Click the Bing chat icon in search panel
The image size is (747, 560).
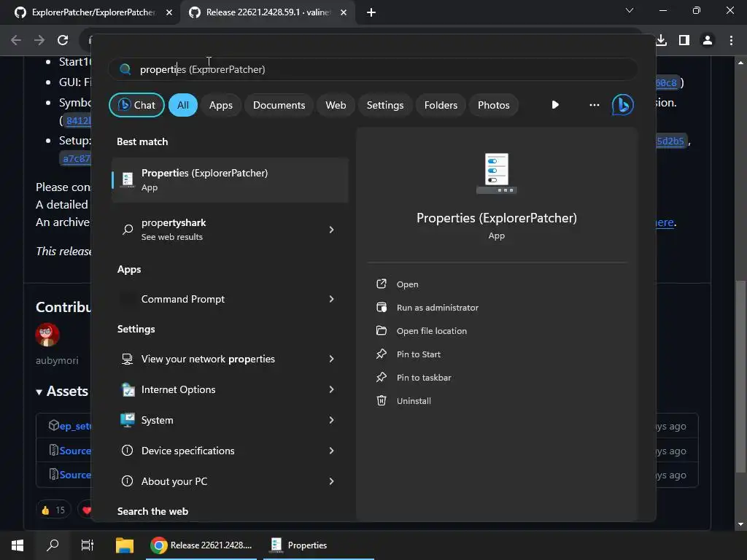pos(622,105)
